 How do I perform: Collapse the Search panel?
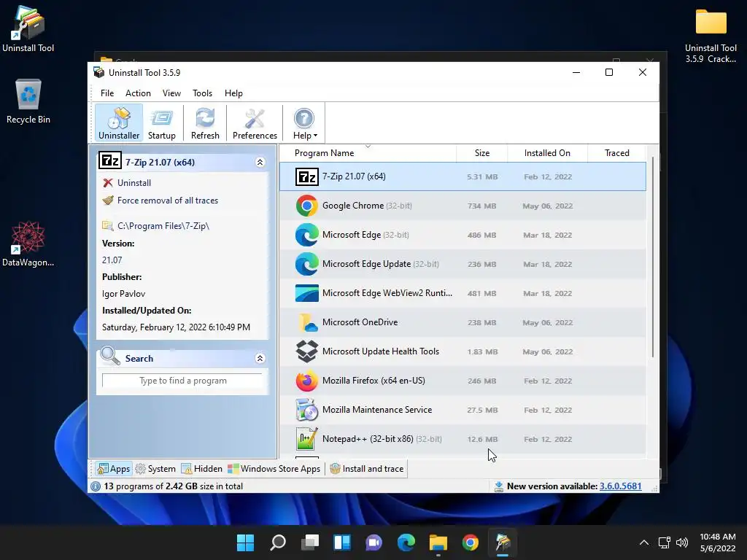click(x=260, y=358)
